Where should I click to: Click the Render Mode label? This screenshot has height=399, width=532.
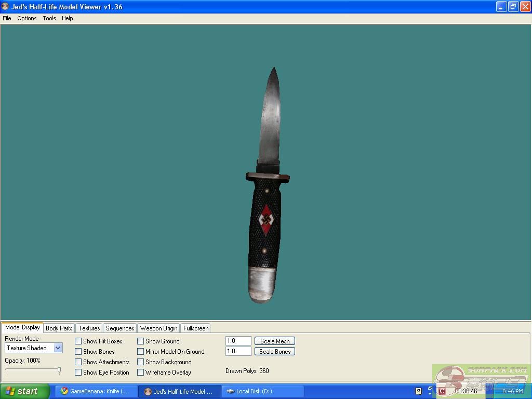pos(22,339)
